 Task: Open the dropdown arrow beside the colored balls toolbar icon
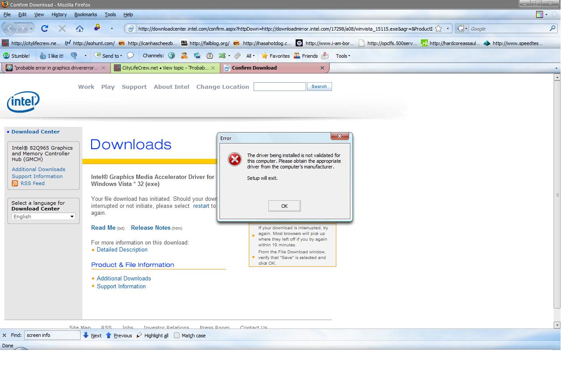[112, 29]
